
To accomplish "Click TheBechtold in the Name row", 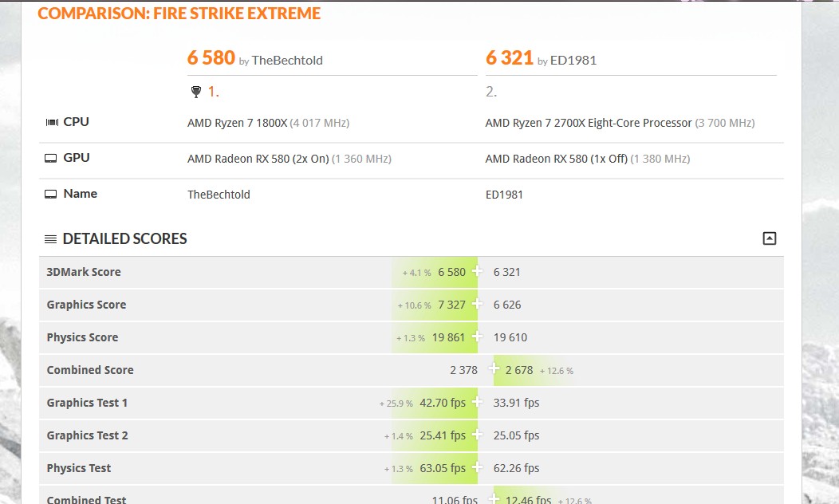I will point(219,195).
